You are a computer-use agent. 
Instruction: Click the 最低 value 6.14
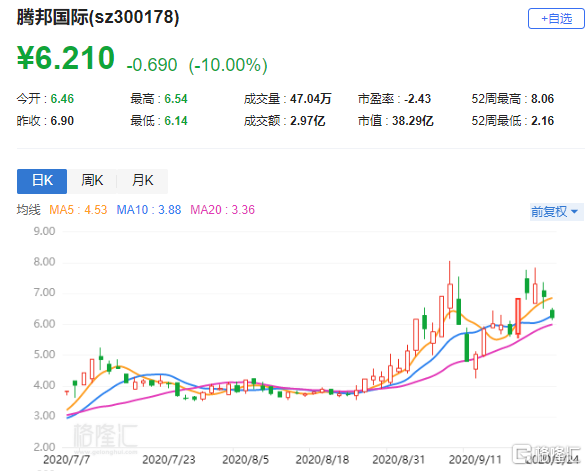[x=176, y=121]
